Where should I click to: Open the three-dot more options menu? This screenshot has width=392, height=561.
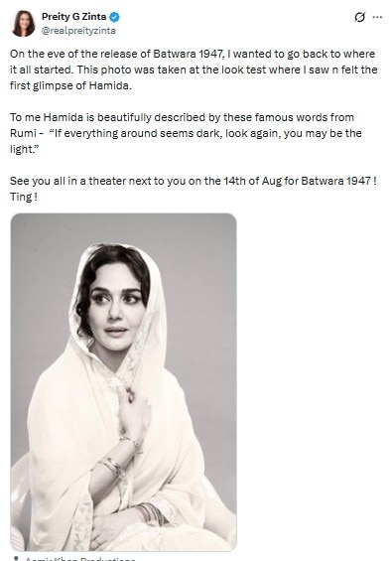(377, 17)
